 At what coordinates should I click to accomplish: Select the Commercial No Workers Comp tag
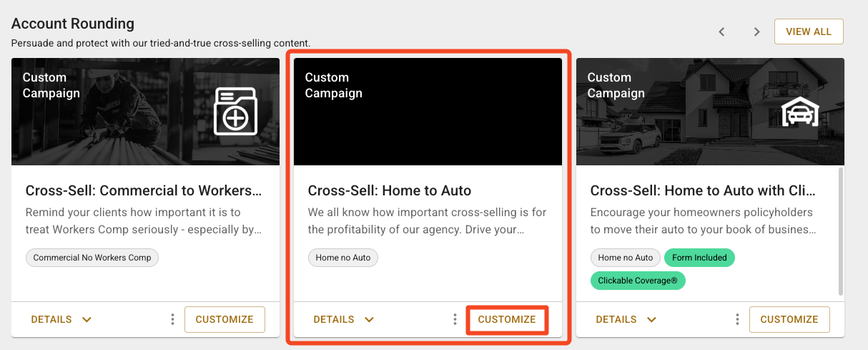[92, 258]
